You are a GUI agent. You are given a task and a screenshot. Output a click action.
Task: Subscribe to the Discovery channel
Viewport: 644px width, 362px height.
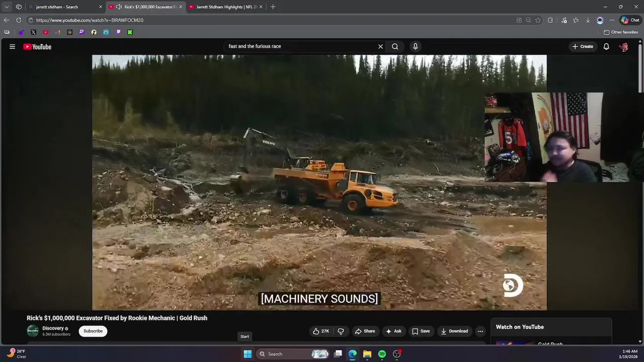(93, 331)
